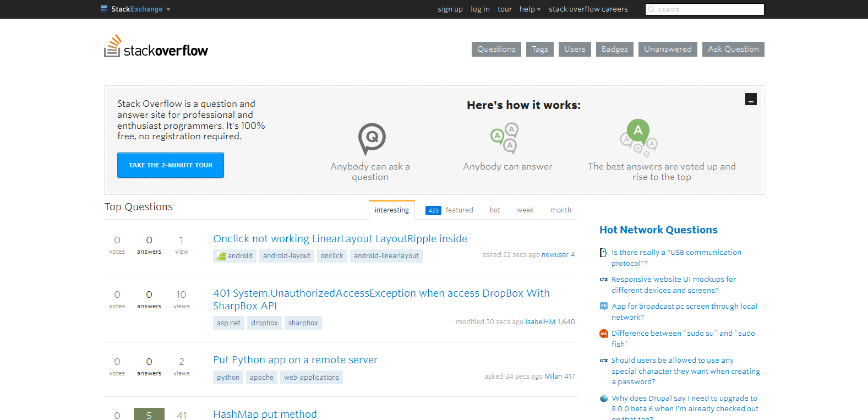The height and width of the screenshot is (420, 868).
Task: Open the Users navigation button
Action: [575, 49]
